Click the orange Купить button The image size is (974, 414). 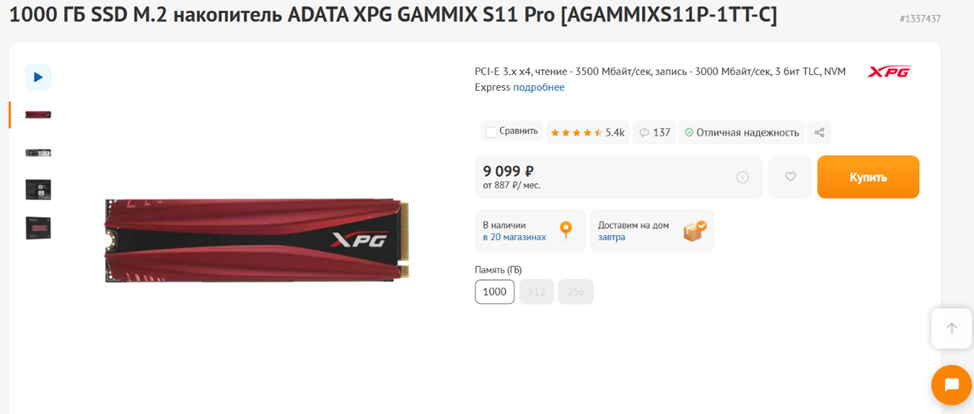coord(868,177)
